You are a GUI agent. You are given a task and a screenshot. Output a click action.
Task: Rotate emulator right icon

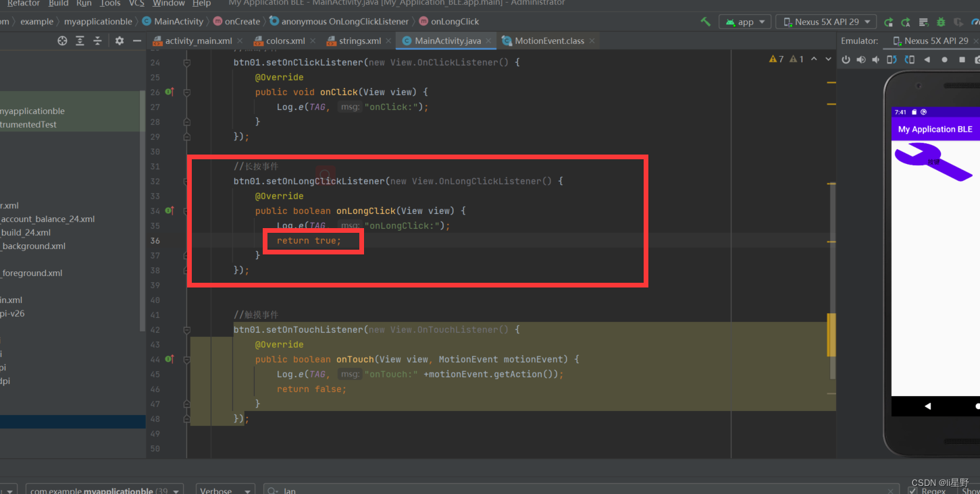click(909, 59)
